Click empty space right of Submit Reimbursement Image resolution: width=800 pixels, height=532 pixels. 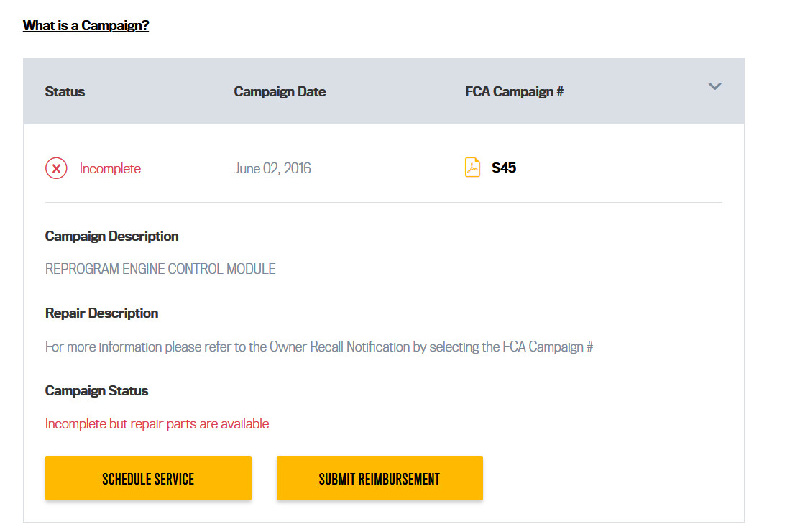coord(611,478)
